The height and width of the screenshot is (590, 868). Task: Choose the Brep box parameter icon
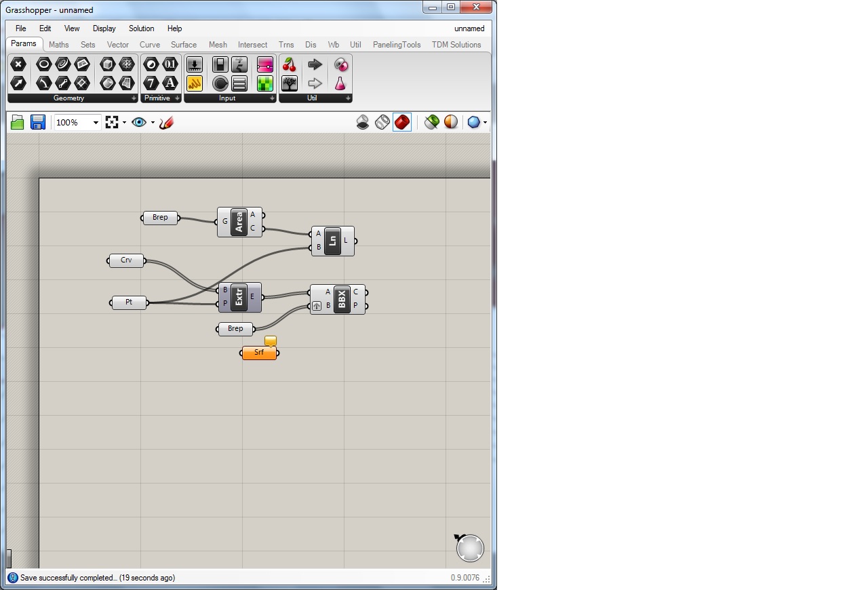pyautogui.click(x=107, y=64)
